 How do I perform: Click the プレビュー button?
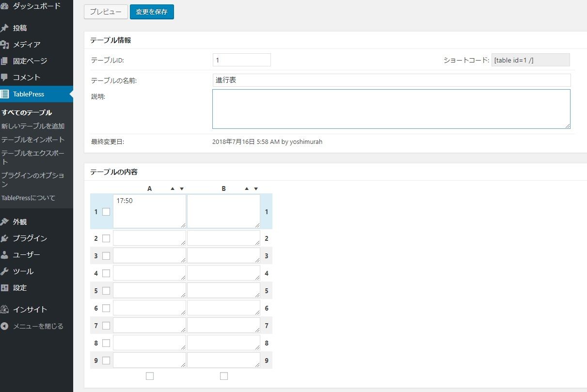106,12
